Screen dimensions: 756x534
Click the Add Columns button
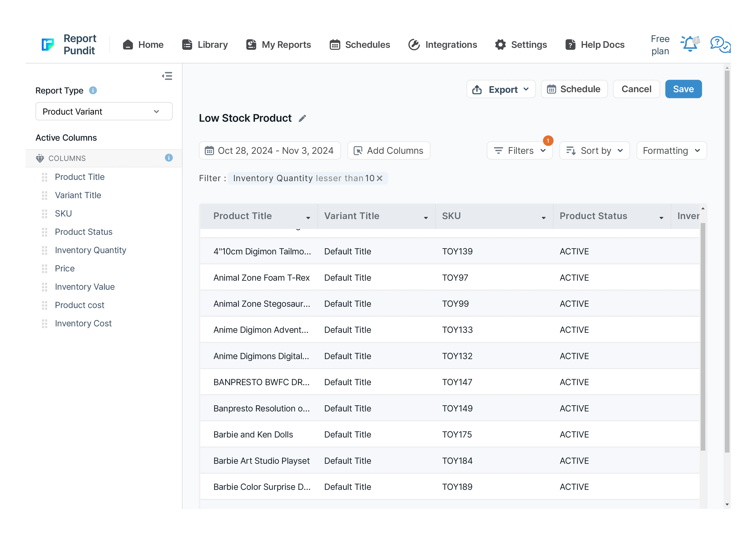pyautogui.click(x=389, y=151)
